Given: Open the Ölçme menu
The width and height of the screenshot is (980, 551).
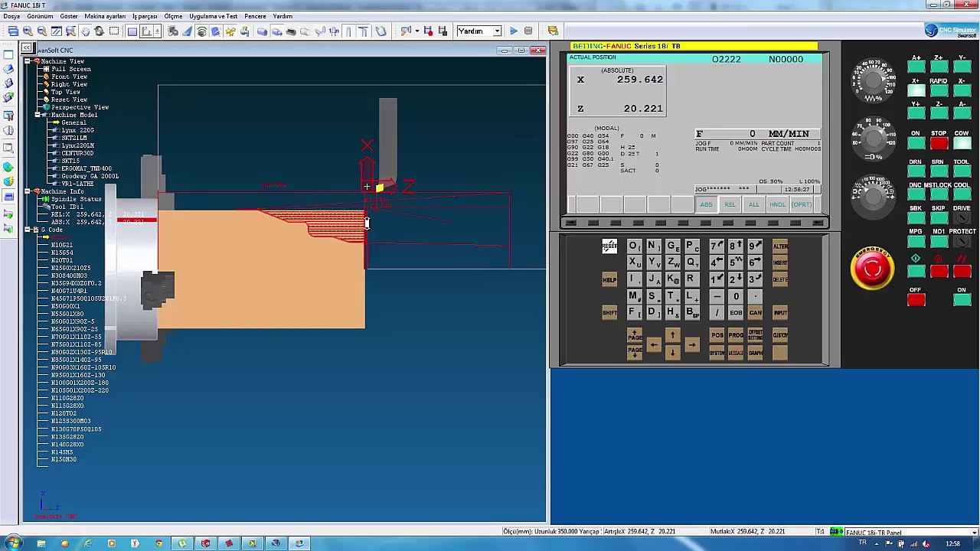Looking at the screenshot, I should click(173, 16).
